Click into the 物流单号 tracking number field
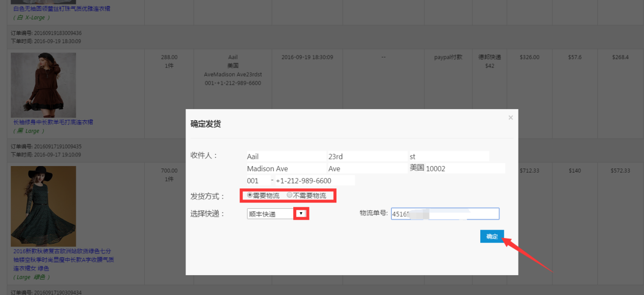Viewport: 644px width, 295px height. [445, 214]
